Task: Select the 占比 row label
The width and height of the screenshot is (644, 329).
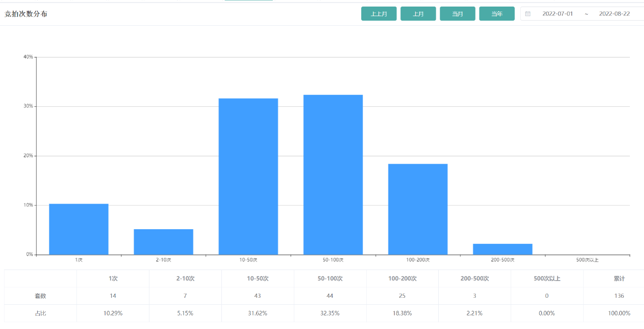Action: pyautogui.click(x=40, y=313)
